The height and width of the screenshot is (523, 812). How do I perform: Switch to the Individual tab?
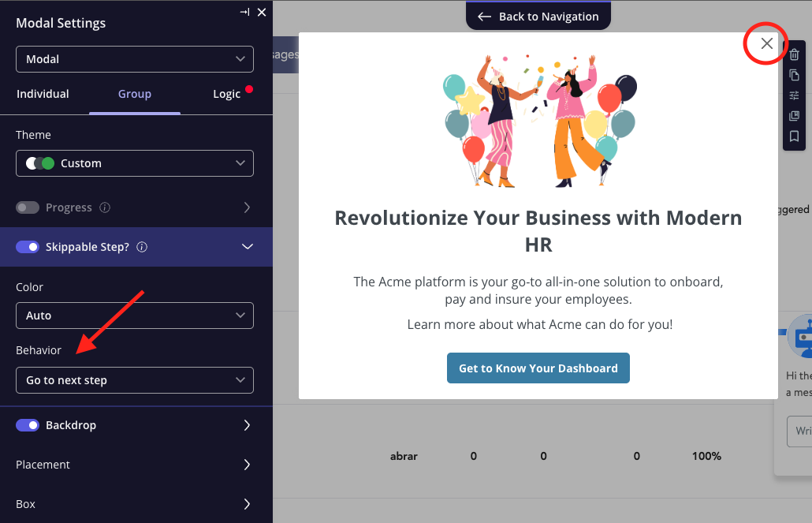pos(43,94)
